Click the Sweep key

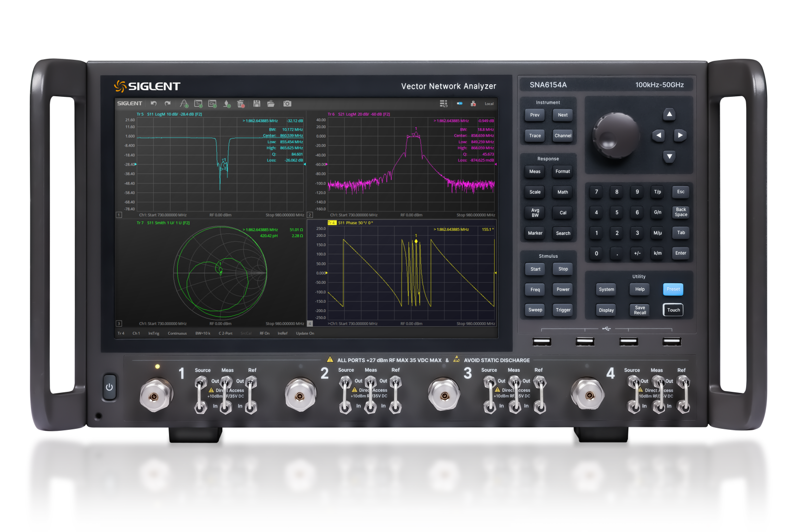coord(535,310)
